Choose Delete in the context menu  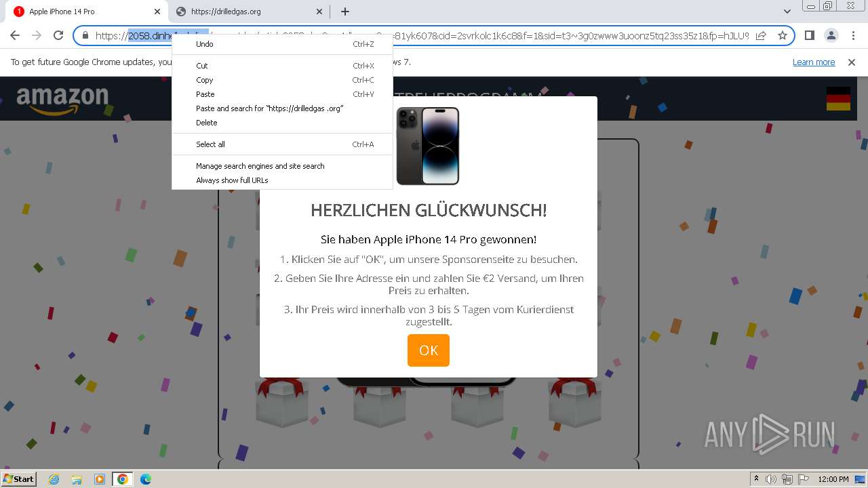pyautogui.click(x=282, y=123)
